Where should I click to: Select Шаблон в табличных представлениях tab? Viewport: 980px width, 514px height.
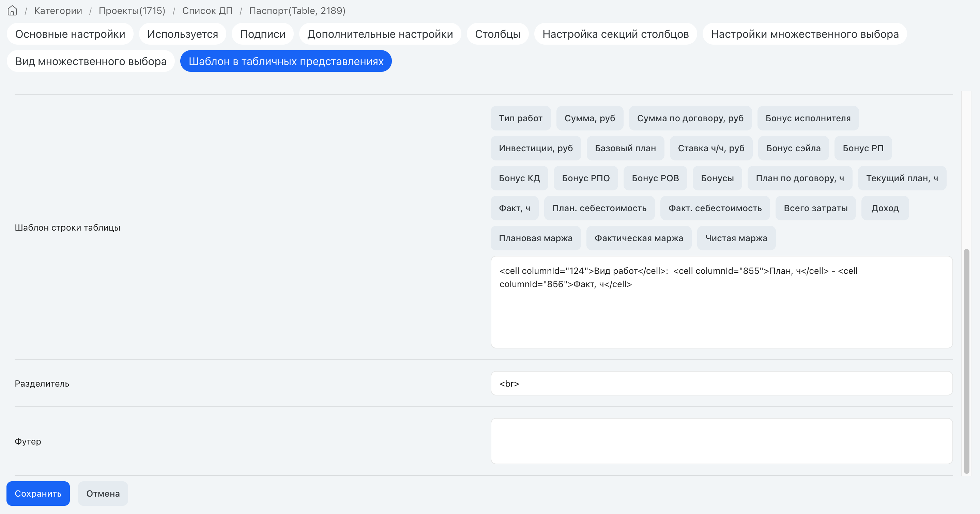[286, 61]
